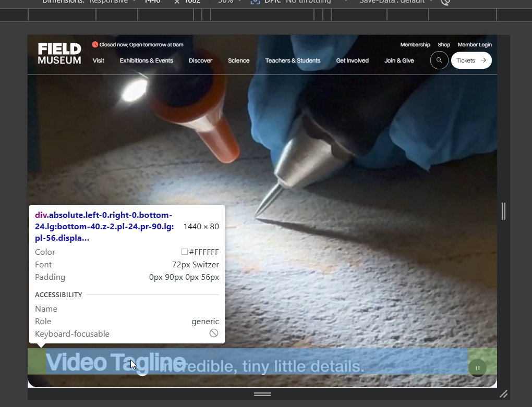Open the site search magnifier icon
The image size is (532, 407).
[439, 60]
